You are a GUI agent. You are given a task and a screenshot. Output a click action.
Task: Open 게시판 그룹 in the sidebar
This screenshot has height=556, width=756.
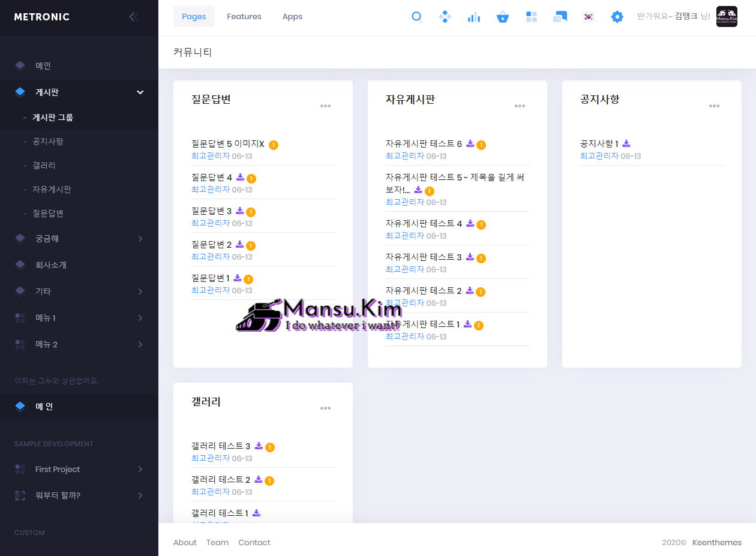[79, 118]
